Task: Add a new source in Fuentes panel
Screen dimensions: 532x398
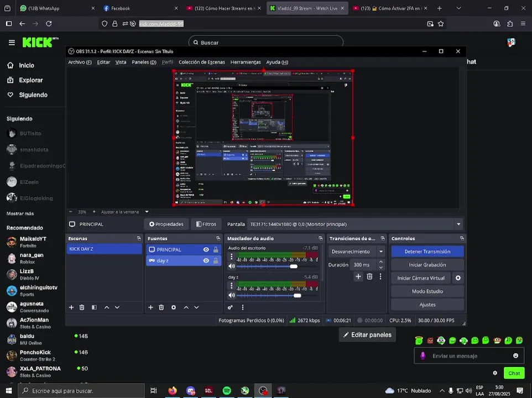Action: (x=150, y=307)
